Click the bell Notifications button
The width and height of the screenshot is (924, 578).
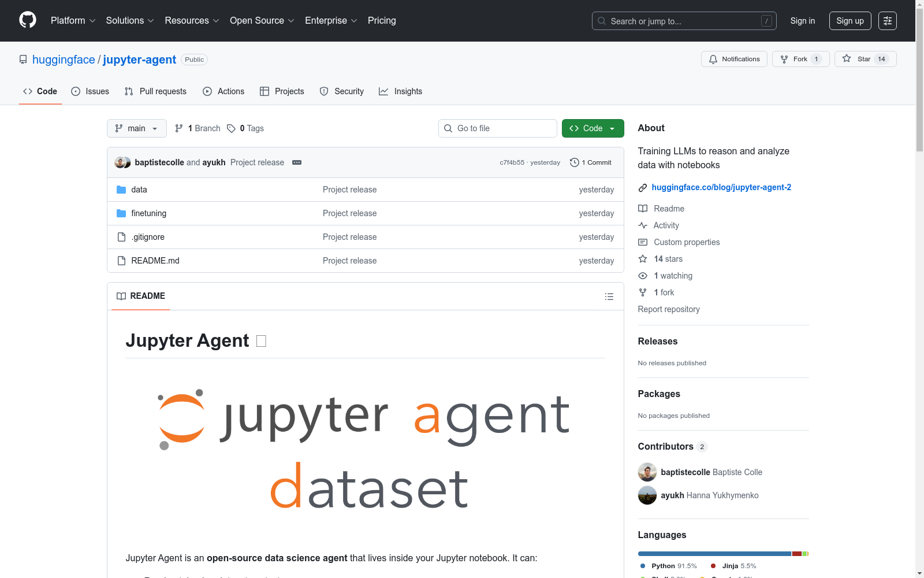point(734,59)
